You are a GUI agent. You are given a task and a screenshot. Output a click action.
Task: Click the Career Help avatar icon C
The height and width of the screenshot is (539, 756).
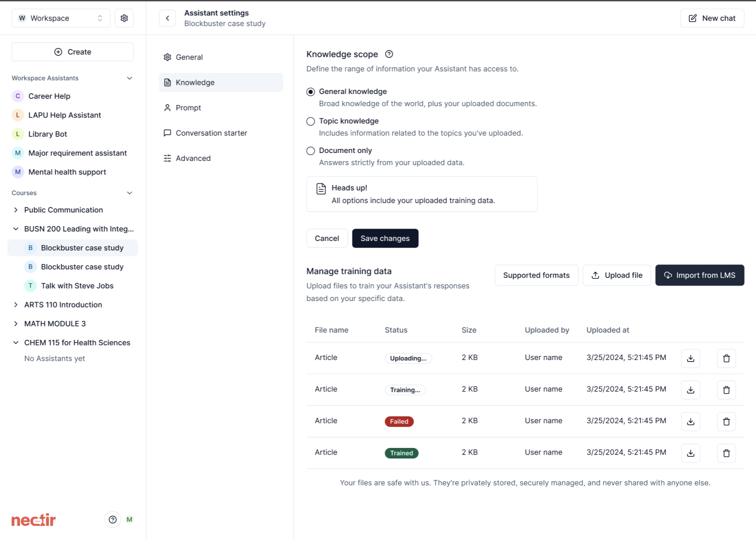(x=18, y=96)
